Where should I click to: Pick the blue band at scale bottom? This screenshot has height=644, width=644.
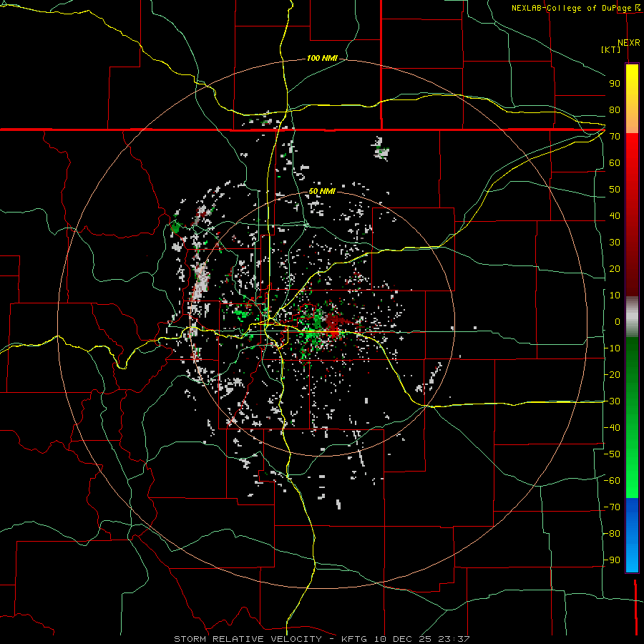point(632,535)
